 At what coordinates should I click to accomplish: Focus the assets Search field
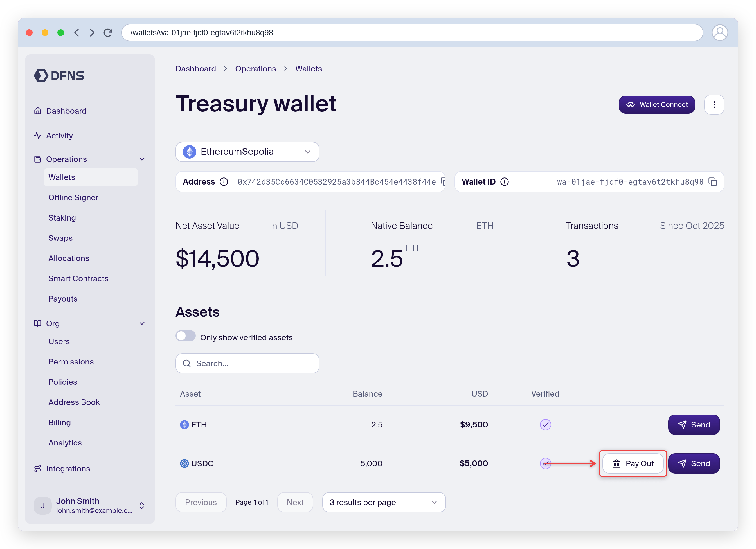(x=247, y=363)
